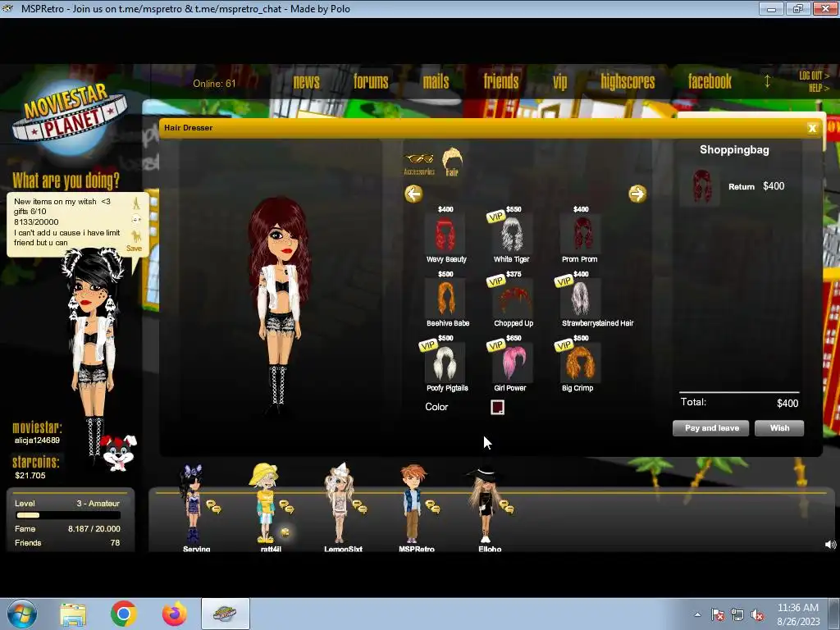The height and width of the screenshot is (630, 840).
Task: Open the facebook link
Action: 710,81
